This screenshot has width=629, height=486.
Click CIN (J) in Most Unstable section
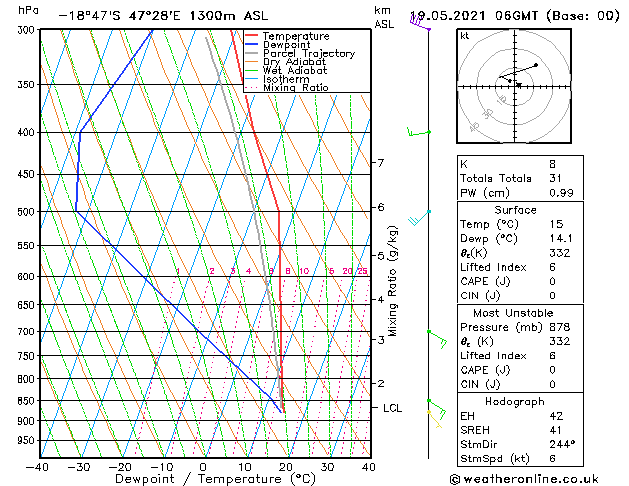click(x=480, y=384)
